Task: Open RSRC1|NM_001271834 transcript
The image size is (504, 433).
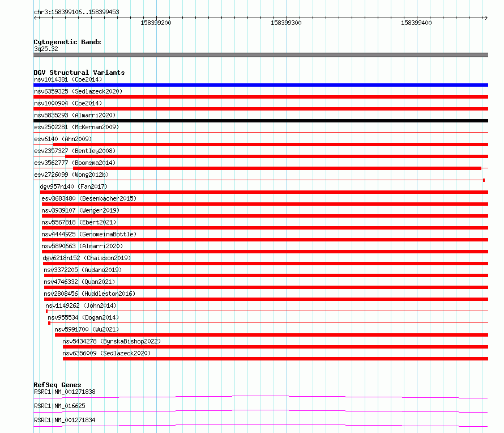Action: click(65, 420)
